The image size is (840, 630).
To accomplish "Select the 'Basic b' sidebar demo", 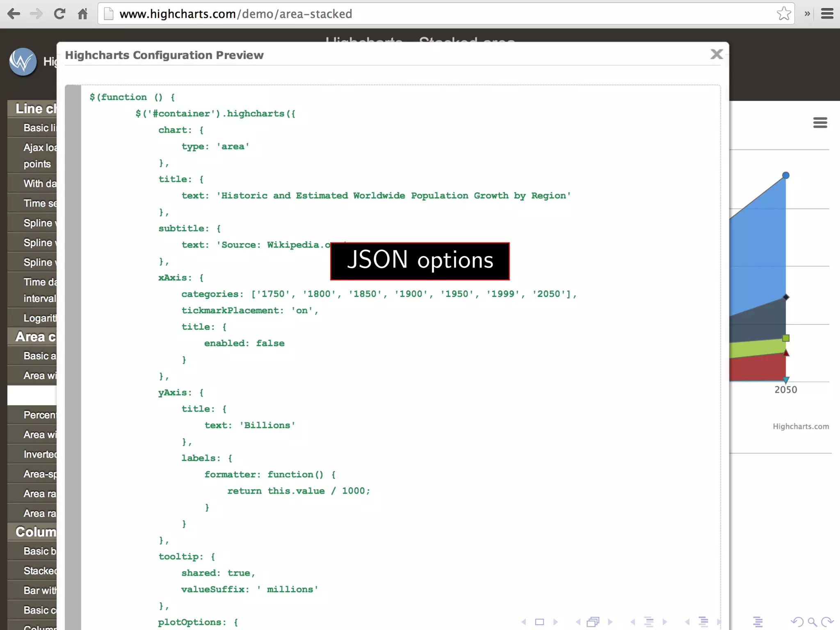I will point(32,551).
